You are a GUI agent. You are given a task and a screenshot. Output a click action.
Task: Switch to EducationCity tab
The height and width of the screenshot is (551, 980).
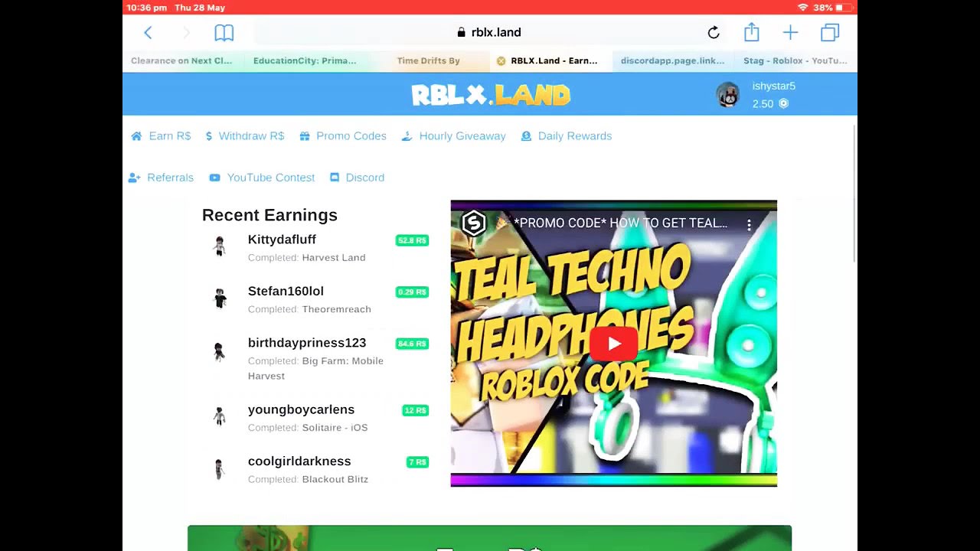click(306, 60)
